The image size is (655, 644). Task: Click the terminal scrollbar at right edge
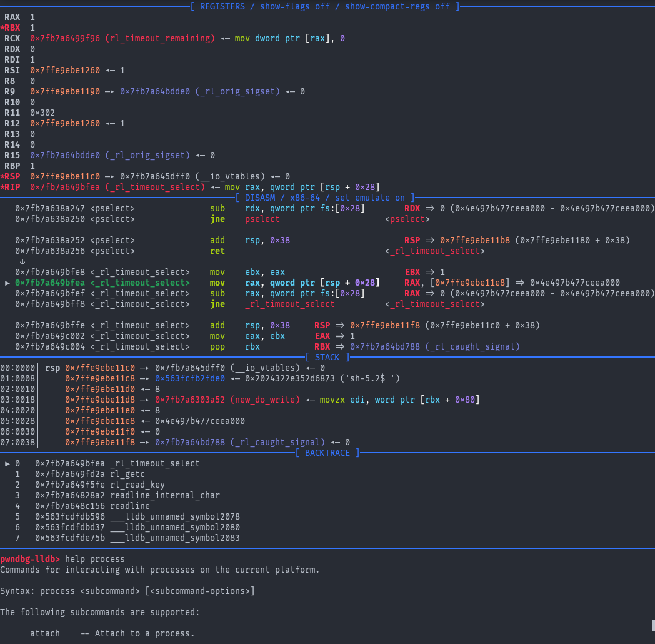pos(652,625)
